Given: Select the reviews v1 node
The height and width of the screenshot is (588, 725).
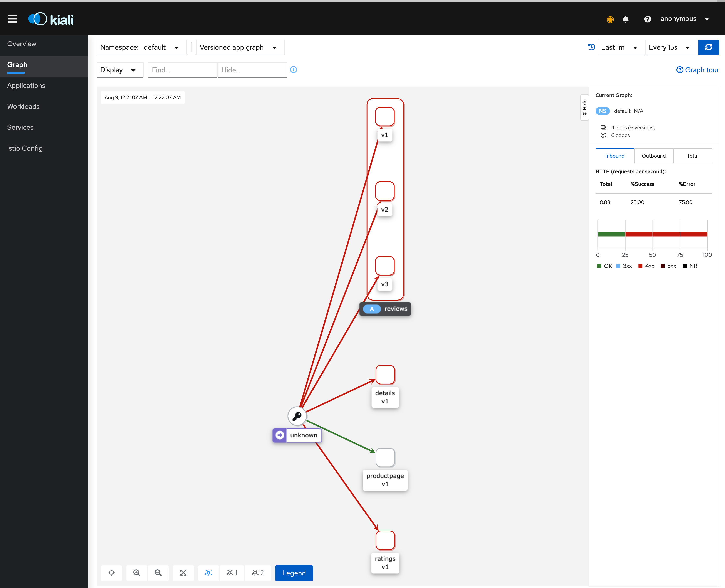Looking at the screenshot, I should [x=385, y=116].
